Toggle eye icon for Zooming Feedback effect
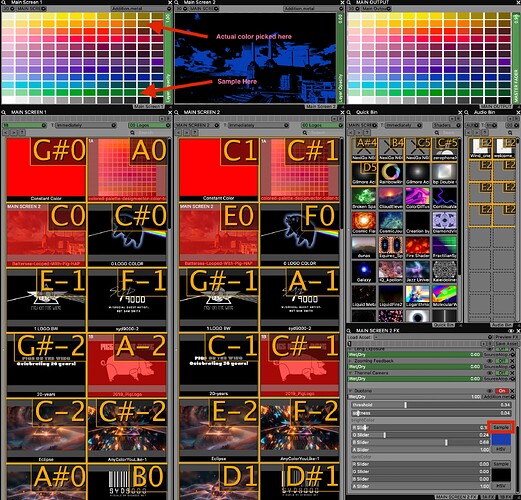 pyautogui.click(x=490, y=361)
